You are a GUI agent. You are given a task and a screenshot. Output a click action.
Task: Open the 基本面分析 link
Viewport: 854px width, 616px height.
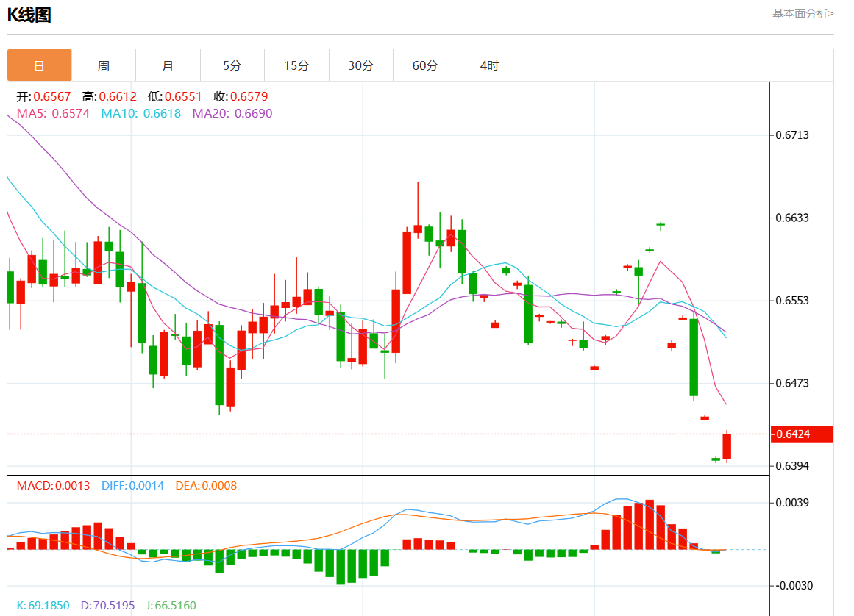[803, 13]
